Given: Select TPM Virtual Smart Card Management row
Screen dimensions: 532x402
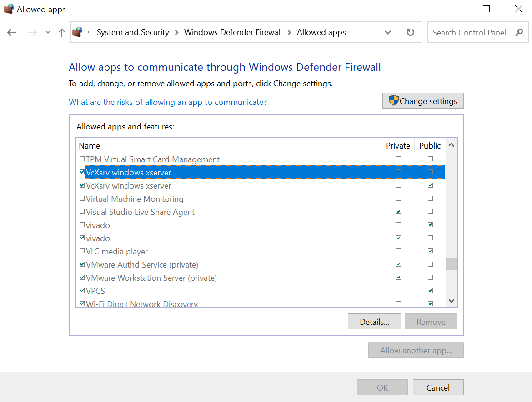Looking at the screenshot, I should click(x=261, y=159).
